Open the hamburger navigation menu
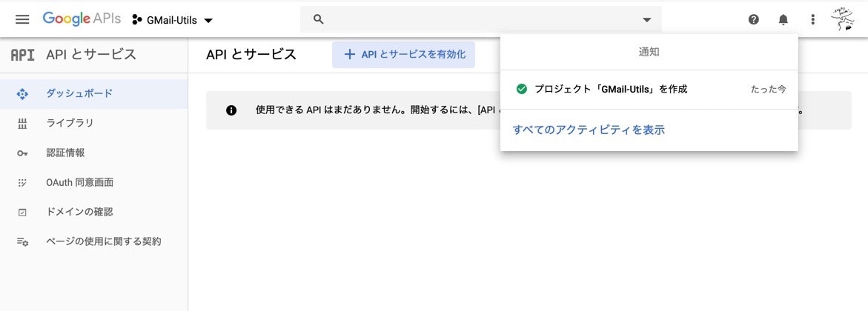This screenshot has height=311, width=868. 22,19
